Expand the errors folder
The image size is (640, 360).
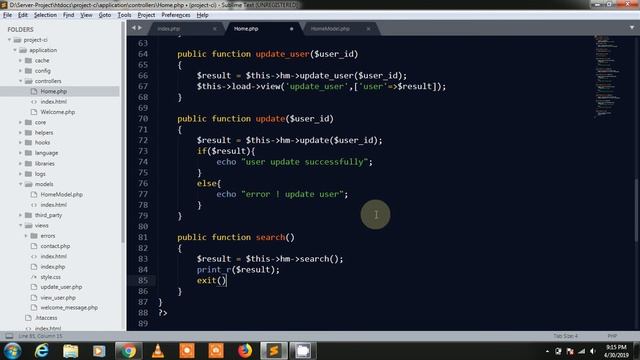tap(26, 236)
